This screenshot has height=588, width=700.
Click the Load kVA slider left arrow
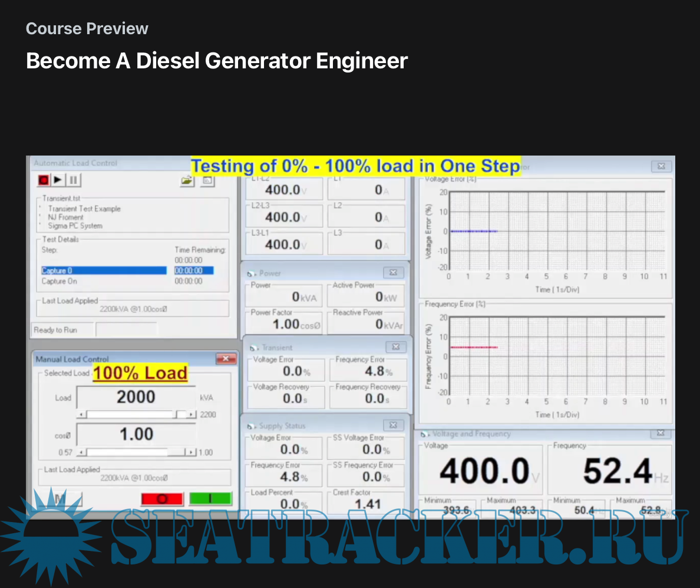[82, 415]
